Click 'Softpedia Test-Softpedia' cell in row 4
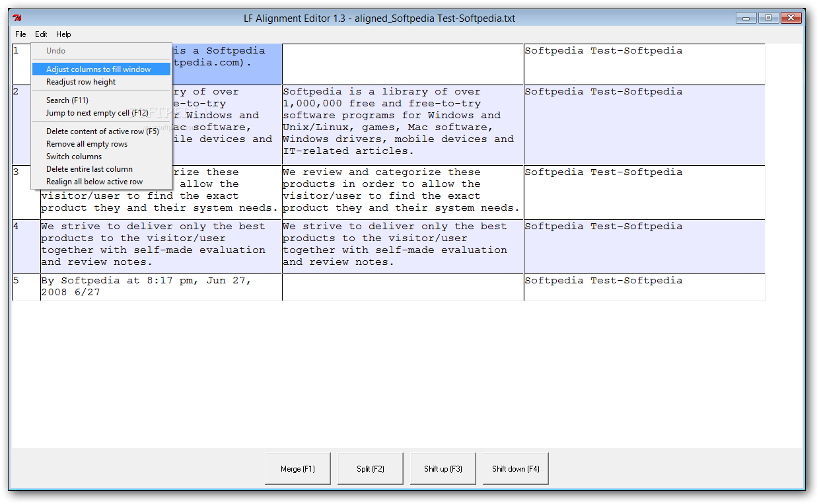819x504 pixels. 645,246
